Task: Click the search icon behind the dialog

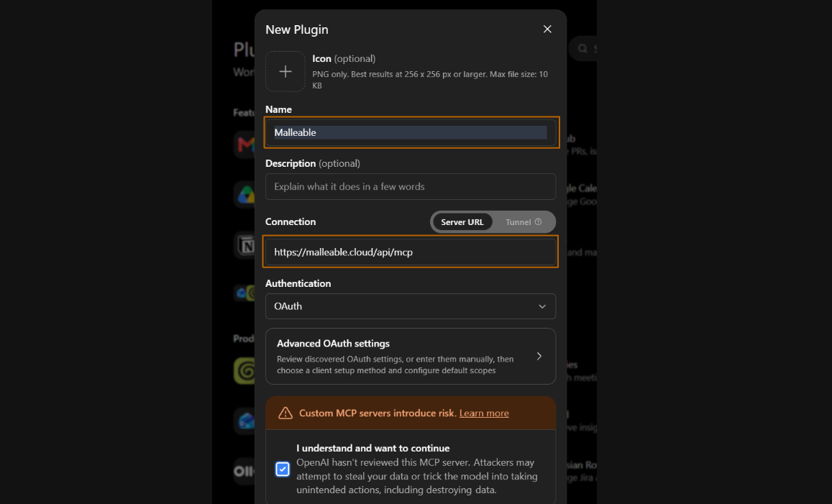Action: click(582, 48)
